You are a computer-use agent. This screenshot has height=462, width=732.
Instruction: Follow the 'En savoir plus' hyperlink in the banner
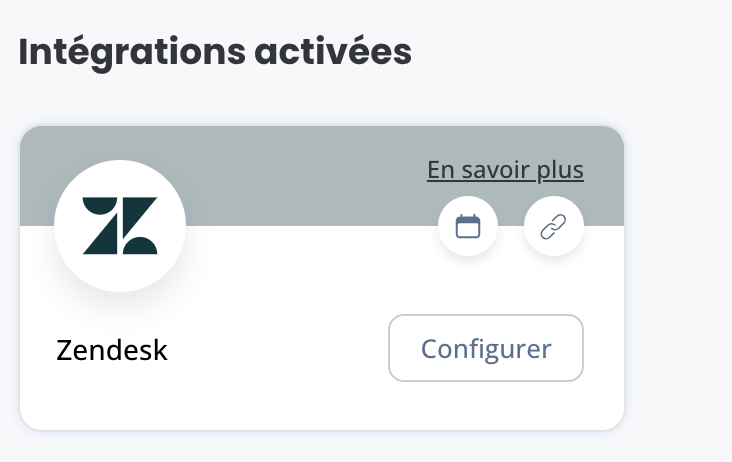pos(505,169)
